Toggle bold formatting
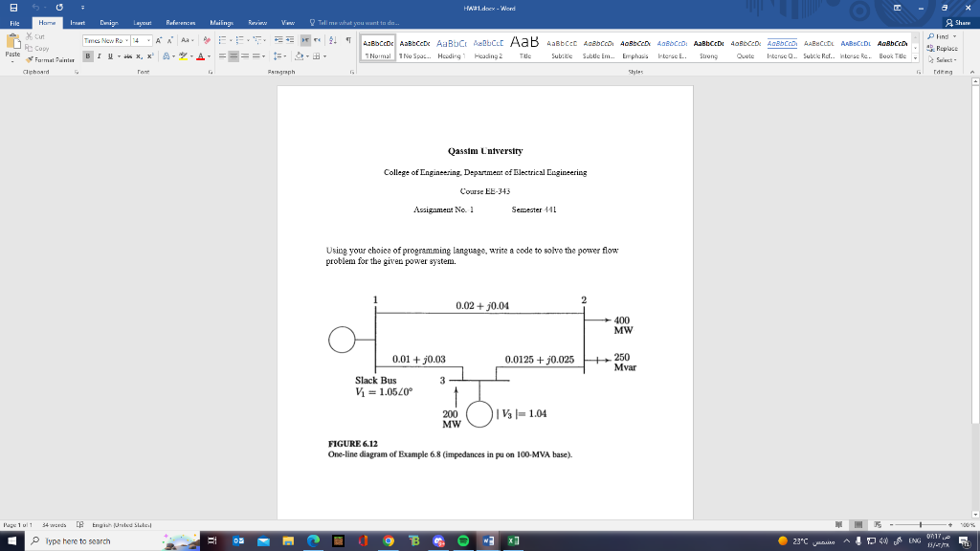The width and height of the screenshot is (980, 551). click(x=86, y=55)
